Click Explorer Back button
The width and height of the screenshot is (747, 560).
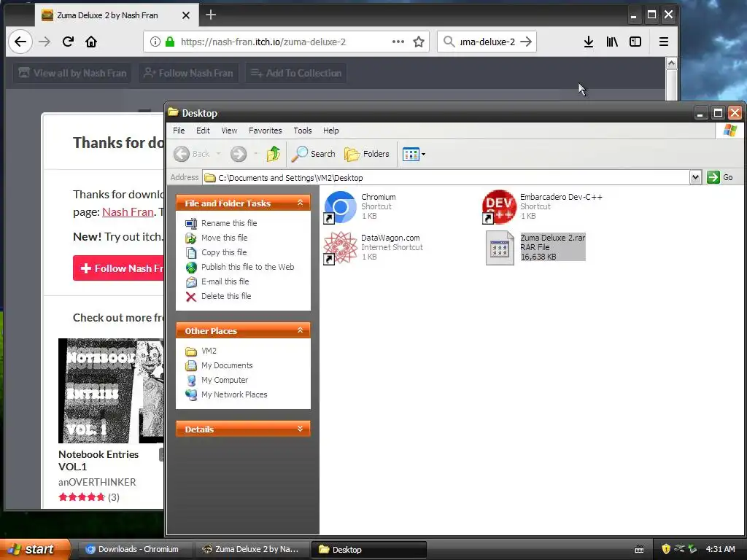[x=192, y=154]
